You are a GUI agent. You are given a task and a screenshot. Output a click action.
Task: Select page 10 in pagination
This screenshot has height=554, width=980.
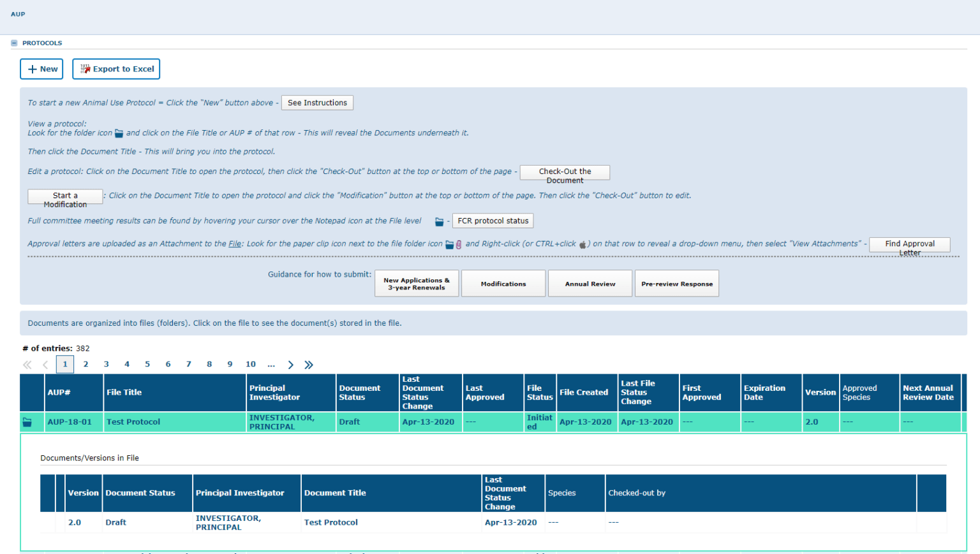click(251, 364)
